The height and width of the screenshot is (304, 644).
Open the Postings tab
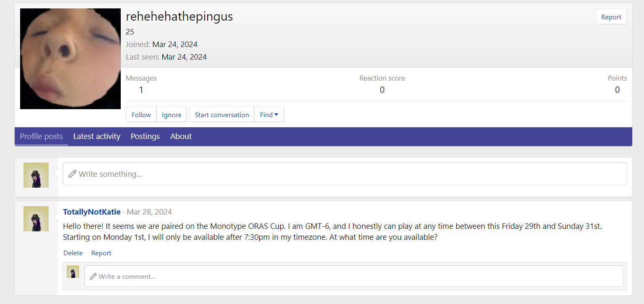pos(145,136)
